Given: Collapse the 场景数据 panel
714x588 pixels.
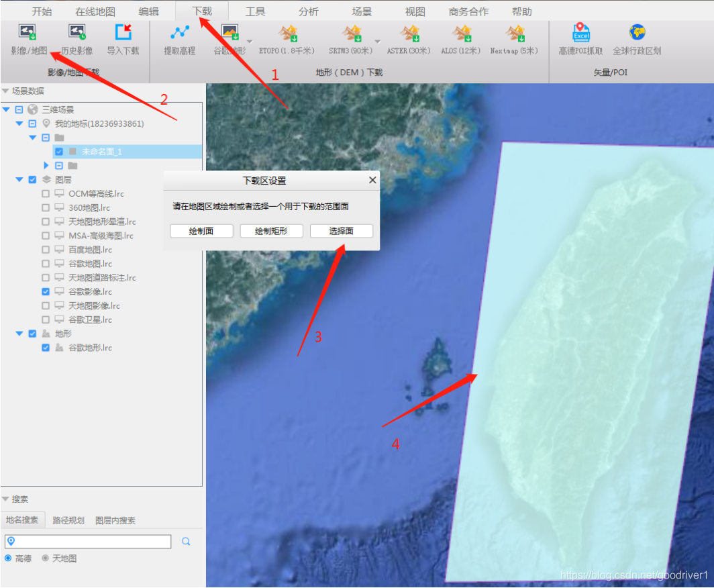Looking at the screenshot, I should (x=5, y=91).
